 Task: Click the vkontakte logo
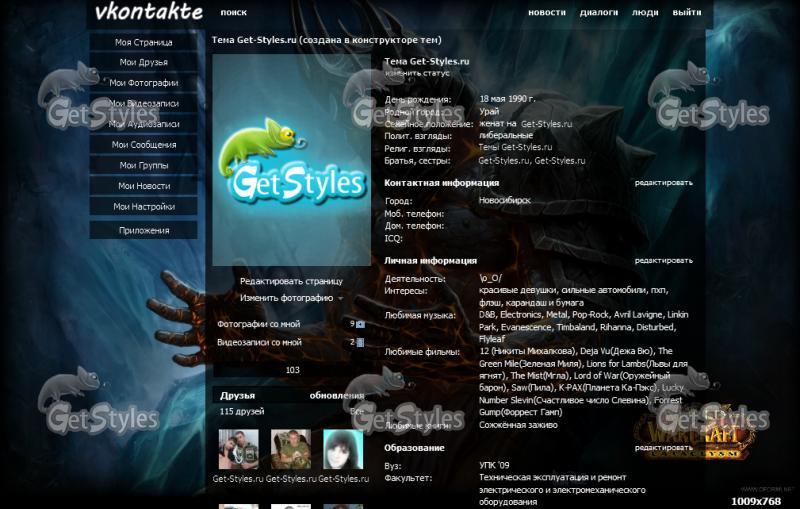148,12
